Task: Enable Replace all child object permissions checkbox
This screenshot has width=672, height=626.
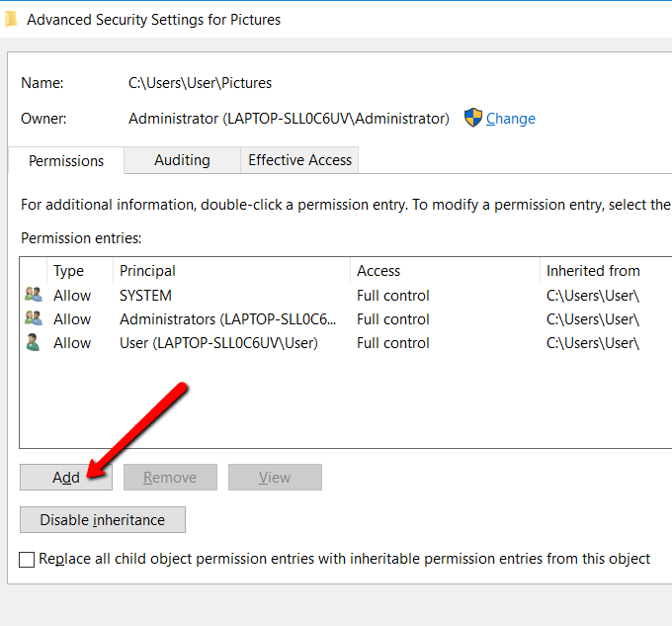Action: pyautogui.click(x=28, y=560)
